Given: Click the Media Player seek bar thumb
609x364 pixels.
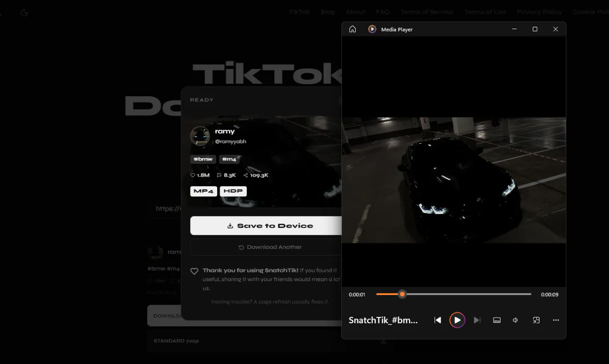Looking at the screenshot, I should click(x=402, y=294).
